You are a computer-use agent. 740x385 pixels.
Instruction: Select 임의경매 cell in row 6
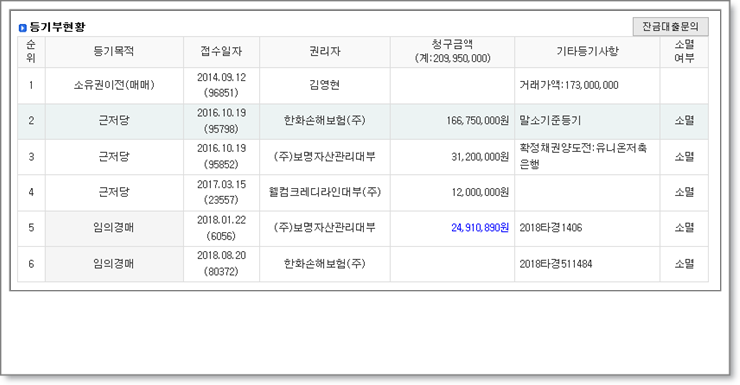click(x=114, y=264)
